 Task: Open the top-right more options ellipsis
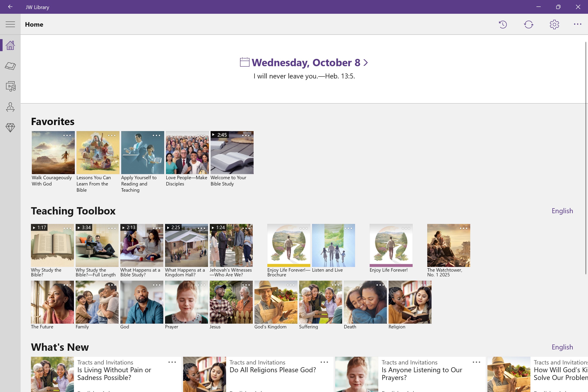[577, 24]
